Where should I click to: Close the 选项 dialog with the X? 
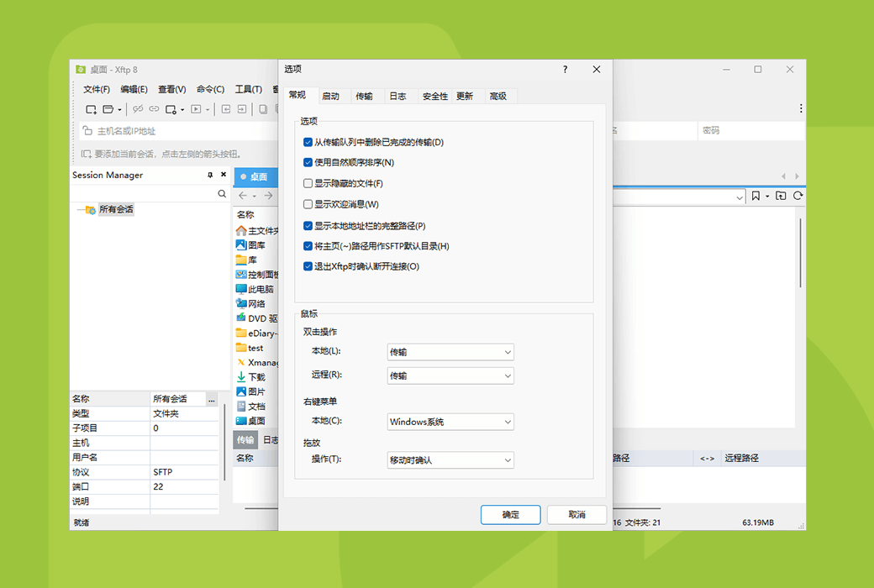coord(597,70)
